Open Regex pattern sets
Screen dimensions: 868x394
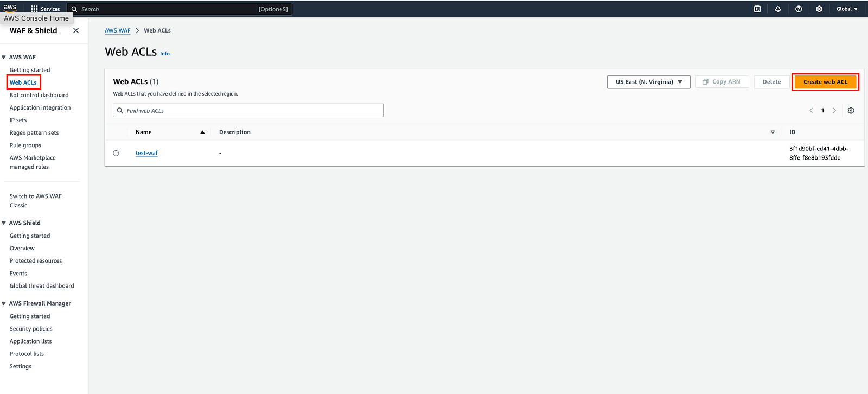pos(34,133)
